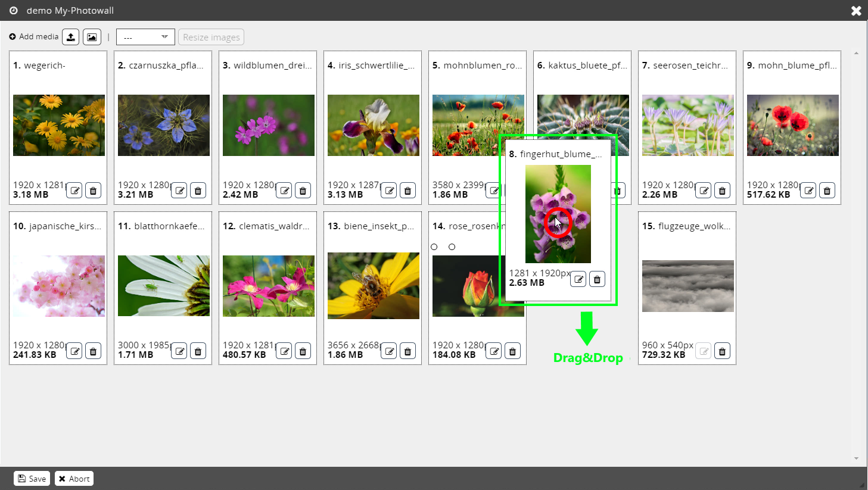This screenshot has height=490, width=868.
Task: Click the Resize images button
Action: click(x=211, y=37)
